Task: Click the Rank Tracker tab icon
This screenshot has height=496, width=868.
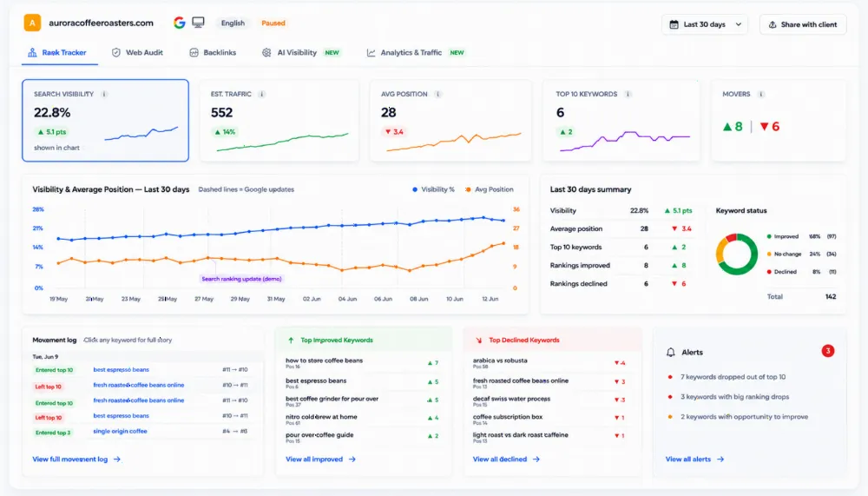Action: point(32,53)
